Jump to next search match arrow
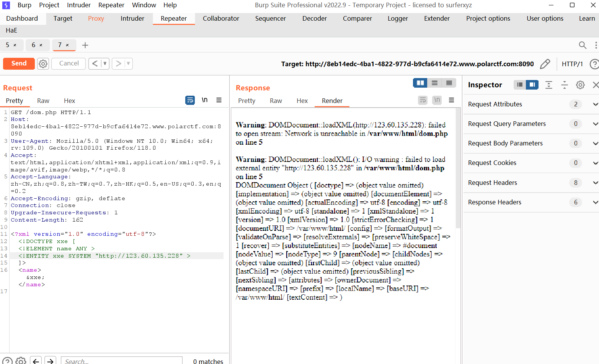Viewport: 599px width, 364px height. coord(50,361)
